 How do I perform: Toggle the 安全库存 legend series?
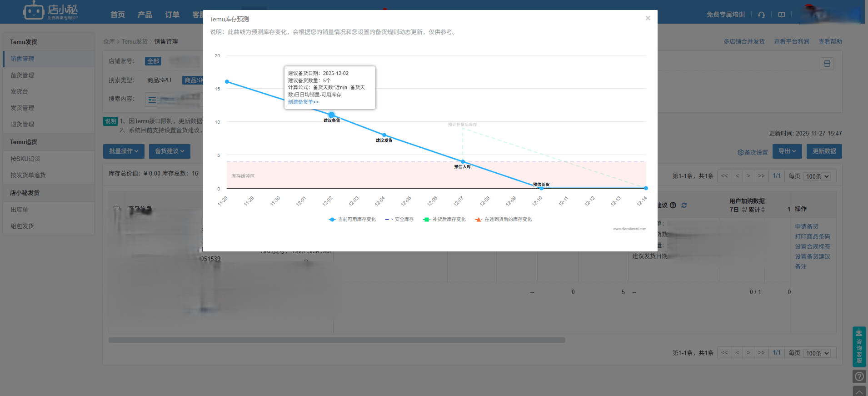coord(399,220)
